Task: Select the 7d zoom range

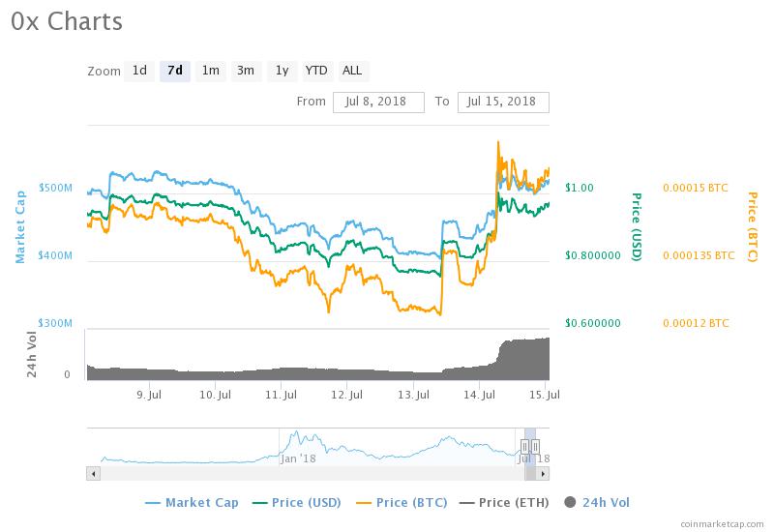Action: [x=175, y=71]
